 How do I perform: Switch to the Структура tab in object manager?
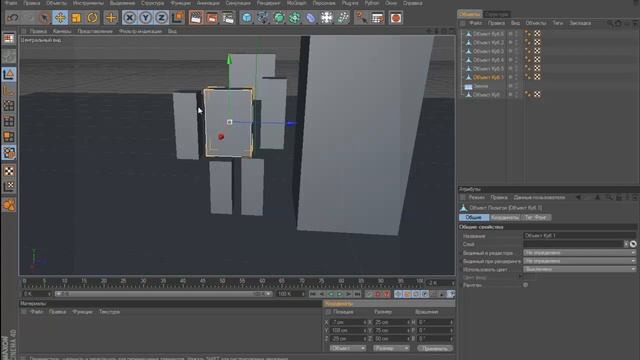pos(497,14)
